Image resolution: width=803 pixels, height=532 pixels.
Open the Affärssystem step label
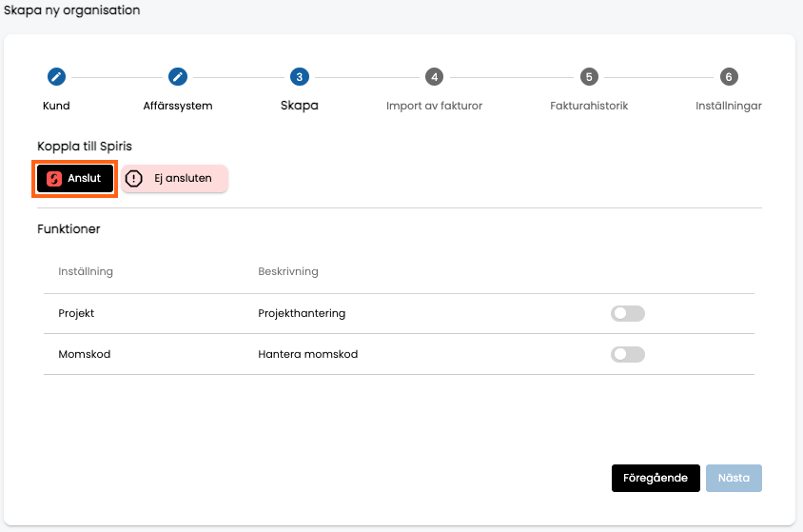pyautogui.click(x=178, y=106)
